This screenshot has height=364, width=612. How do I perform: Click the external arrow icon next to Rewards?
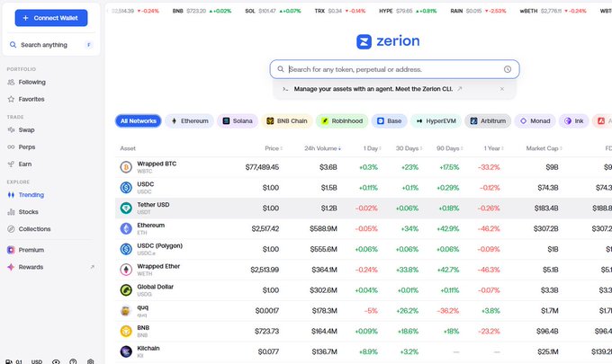93,267
